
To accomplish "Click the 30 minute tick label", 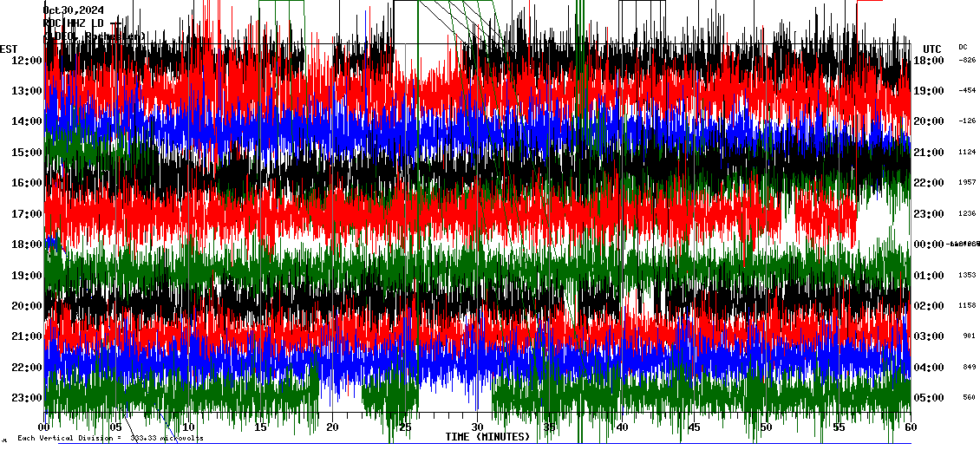I will coord(477,427).
